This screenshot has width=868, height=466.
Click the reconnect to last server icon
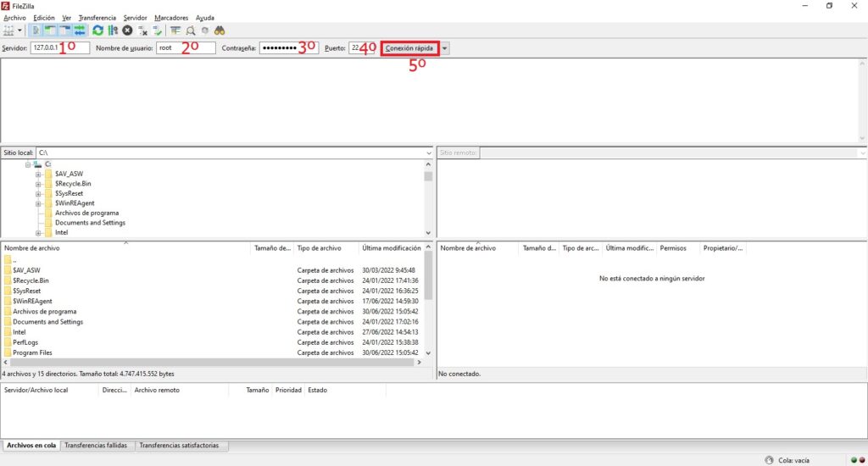[x=157, y=31]
